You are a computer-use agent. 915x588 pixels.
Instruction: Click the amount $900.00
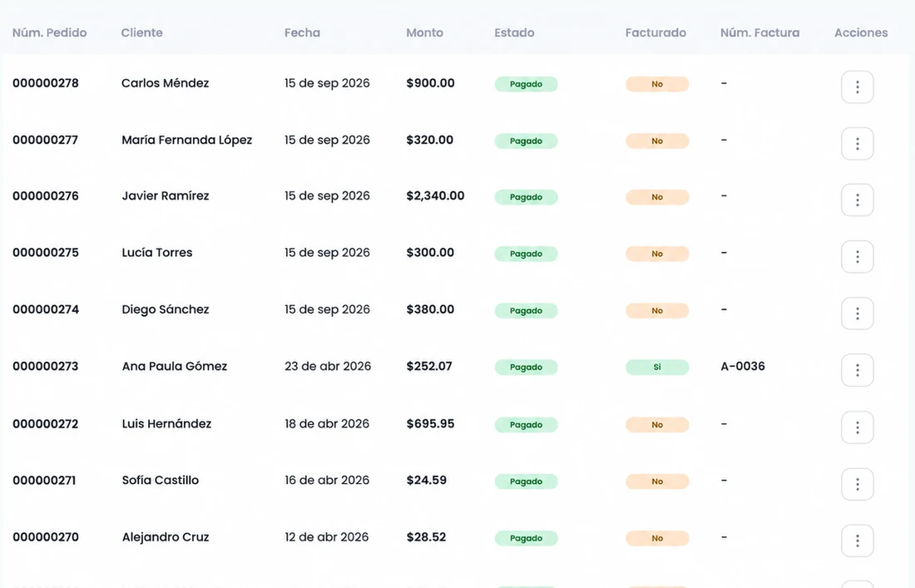click(431, 83)
